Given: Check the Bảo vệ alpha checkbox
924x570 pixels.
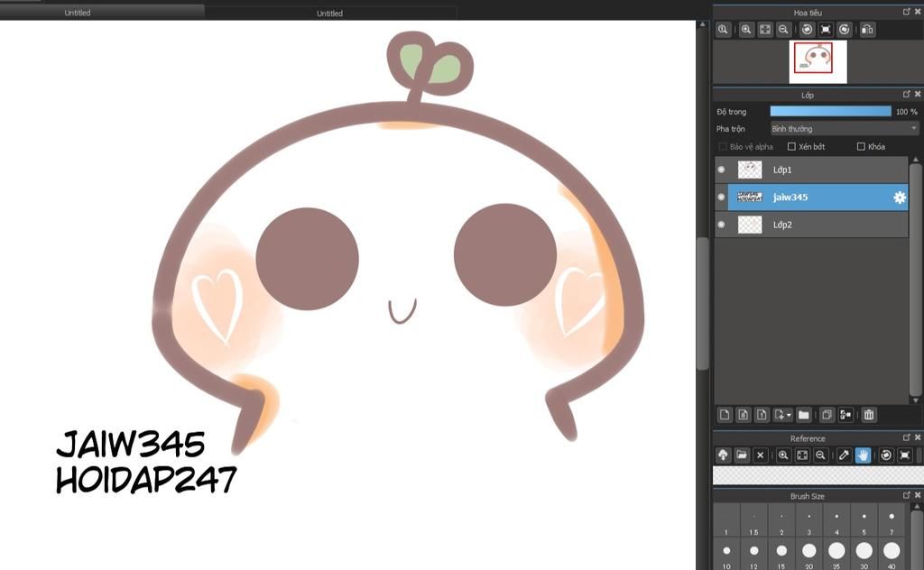Looking at the screenshot, I should (x=723, y=147).
